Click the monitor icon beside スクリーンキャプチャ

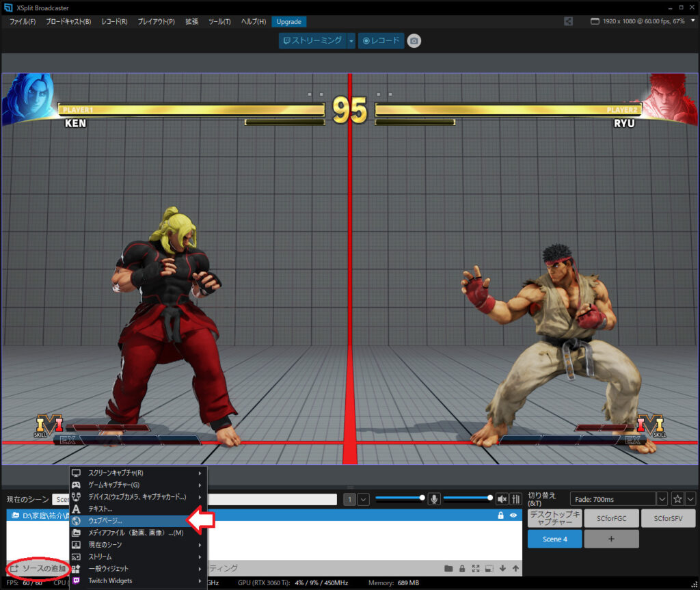click(77, 472)
